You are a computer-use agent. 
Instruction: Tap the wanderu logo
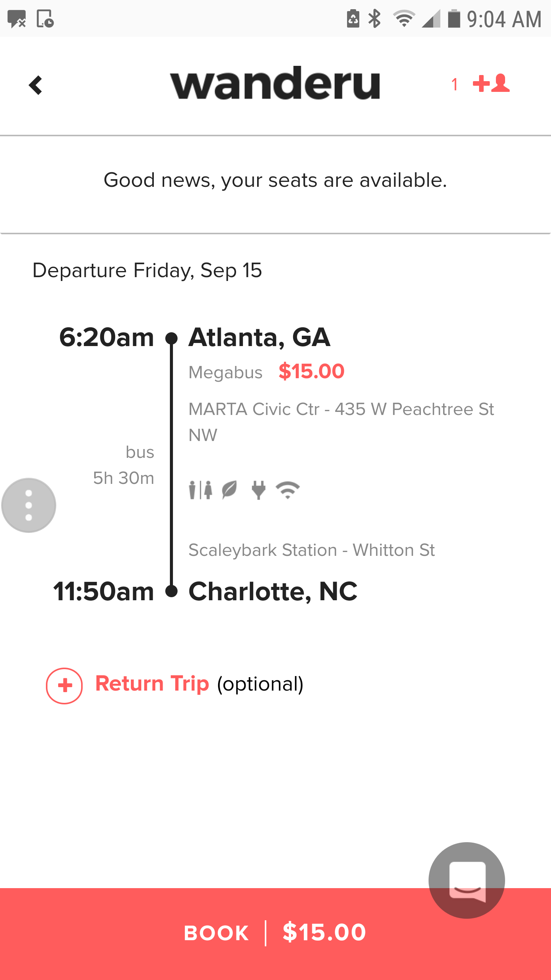tap(275, 83)
